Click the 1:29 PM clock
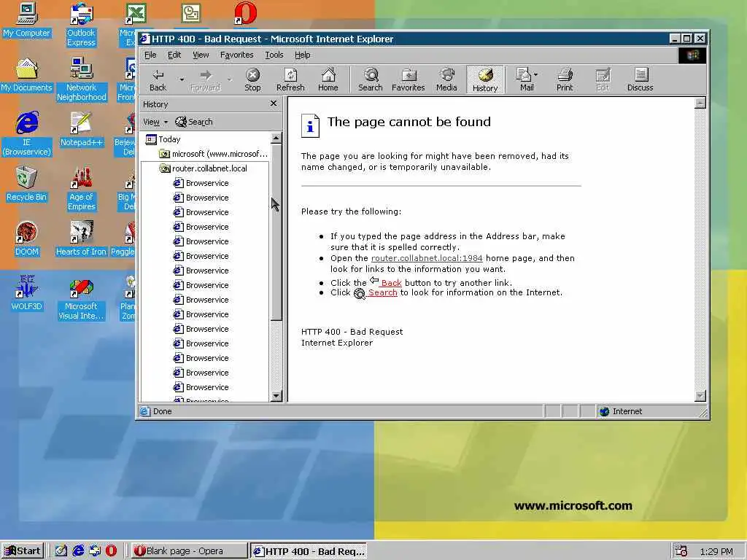 (716, 551)
